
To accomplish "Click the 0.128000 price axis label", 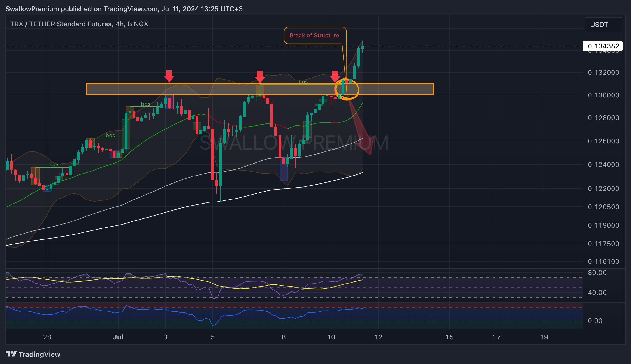I will [604, 118].
